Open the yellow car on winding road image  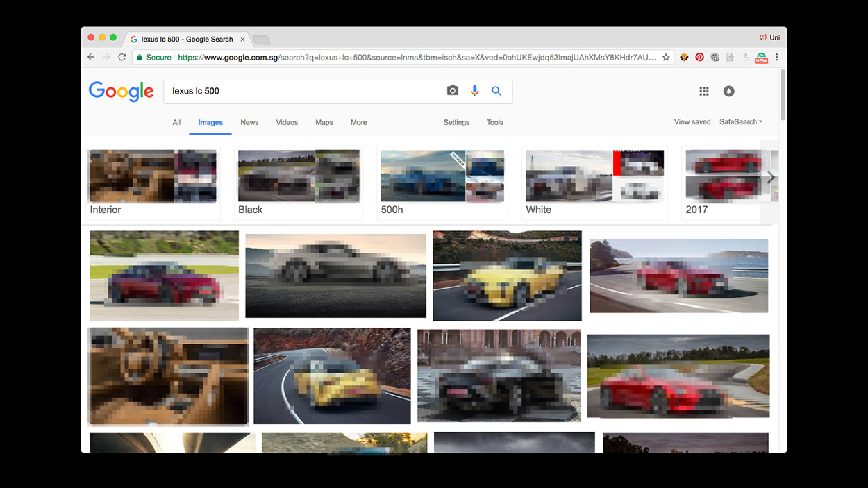click(x=332, y=376)
